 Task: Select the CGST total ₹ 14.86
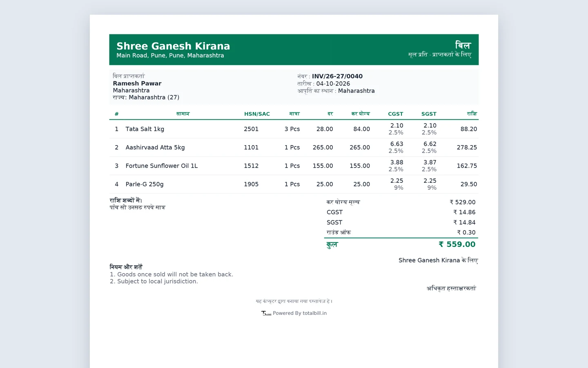tap(464, 212)
